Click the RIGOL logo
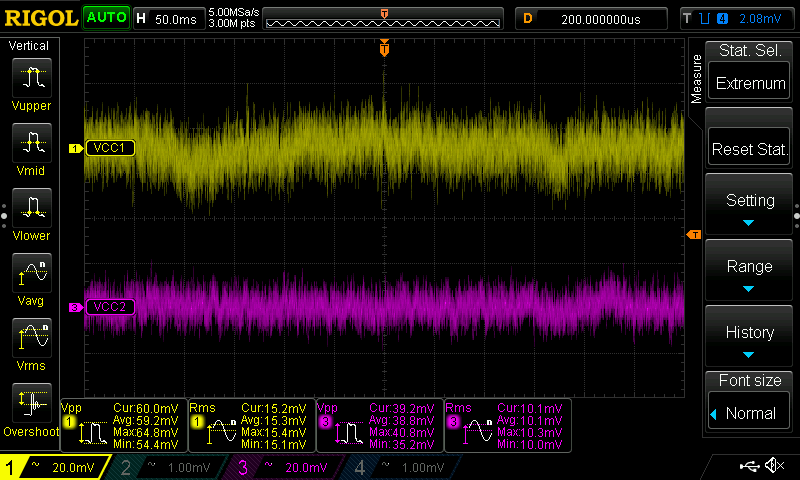Screen dimensions: 800x480 coord(41,18)
